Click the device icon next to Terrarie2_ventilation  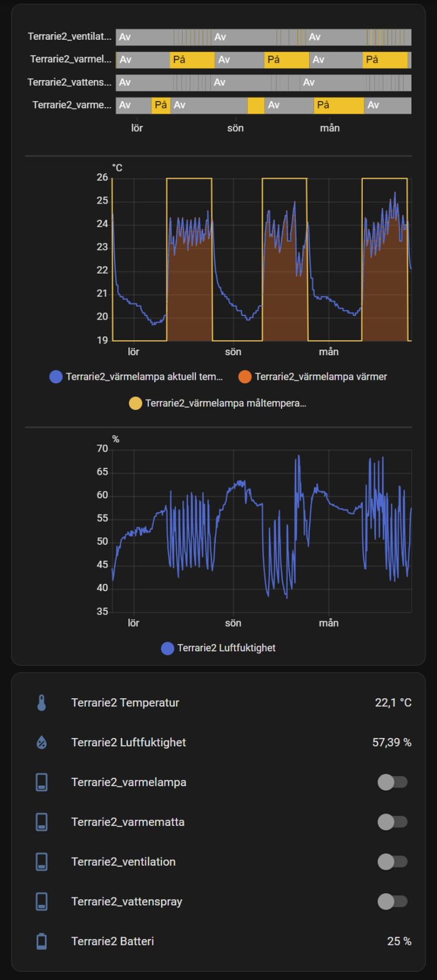tap(42, 862)
